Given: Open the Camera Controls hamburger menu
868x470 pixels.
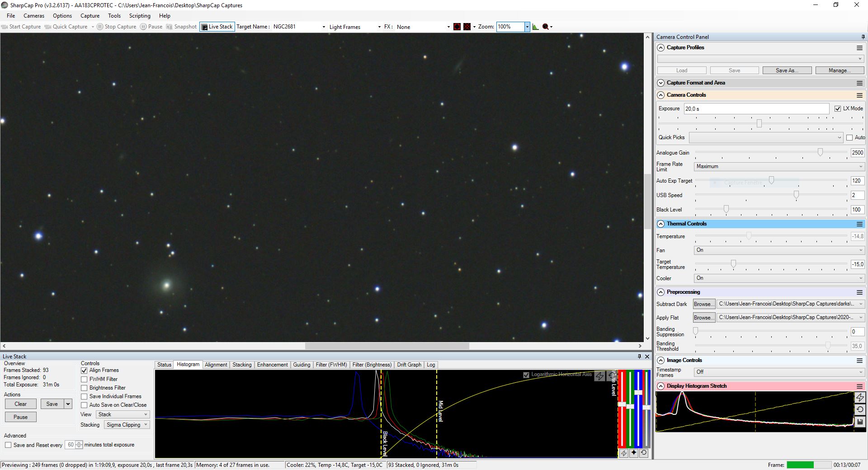Looking at the screenshot, I should (859, 95).
